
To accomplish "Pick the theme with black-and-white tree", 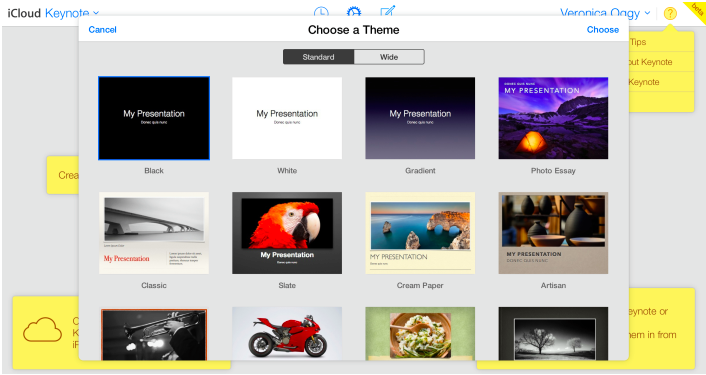I will pyautogui.click(x=553, y=334).
